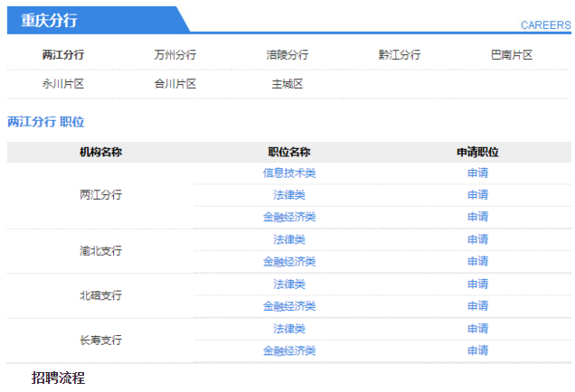This screenshot has height=392, width=575.
Task: Open 金融经济类 position under 北碚支行
Action: click(x=289, y=306)
